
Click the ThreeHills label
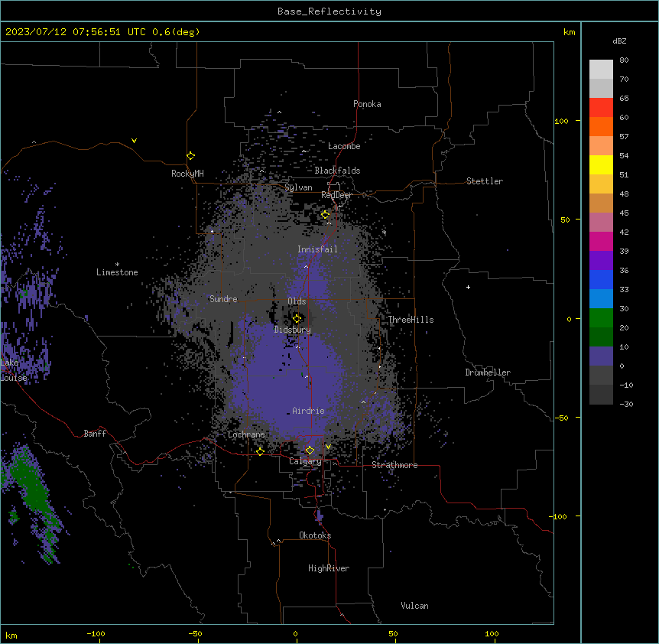[x=411, y=320]
